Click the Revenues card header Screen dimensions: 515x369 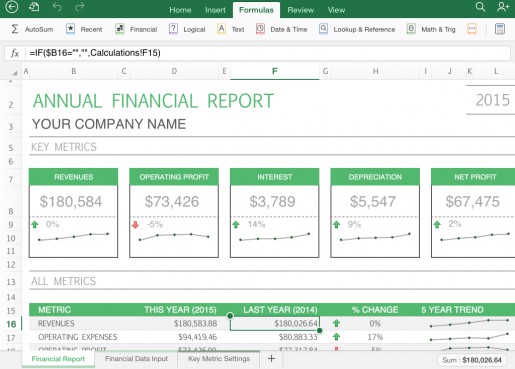(x=74, y=177)
